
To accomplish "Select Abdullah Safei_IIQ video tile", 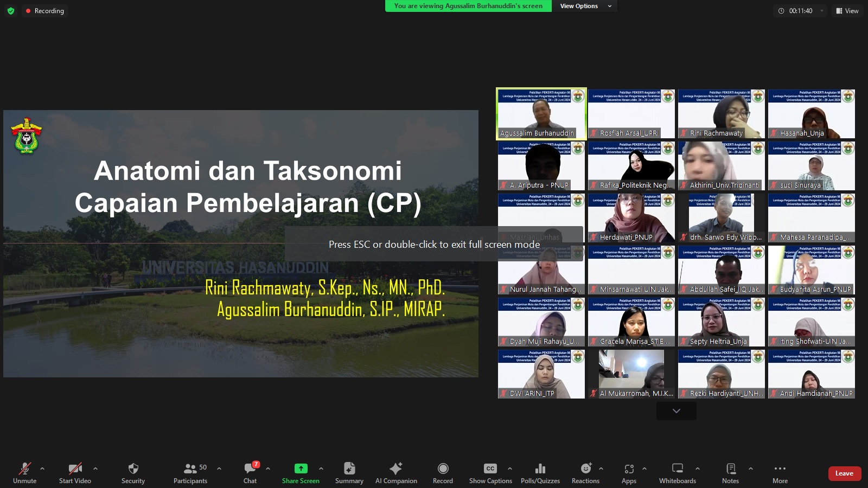I will coord(722,270).
